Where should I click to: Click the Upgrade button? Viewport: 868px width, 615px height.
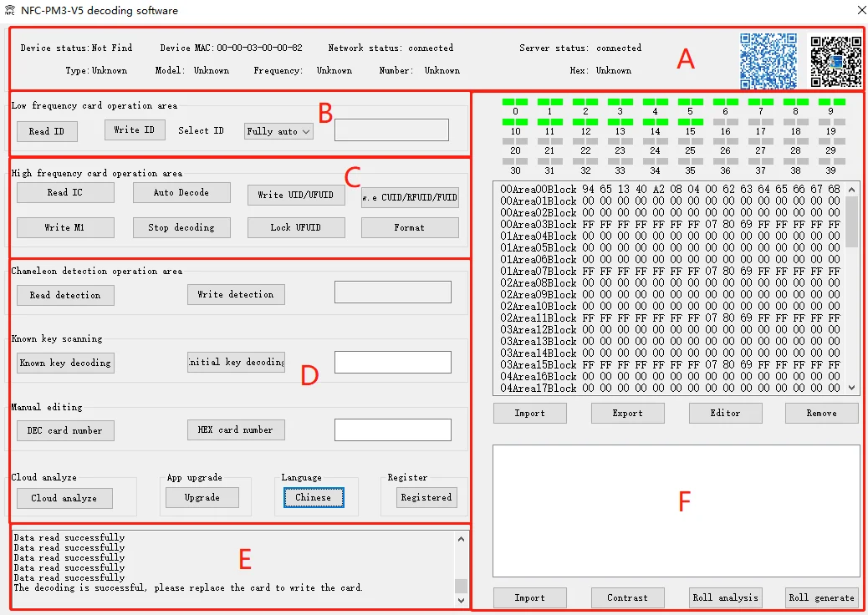click(202, 498)
